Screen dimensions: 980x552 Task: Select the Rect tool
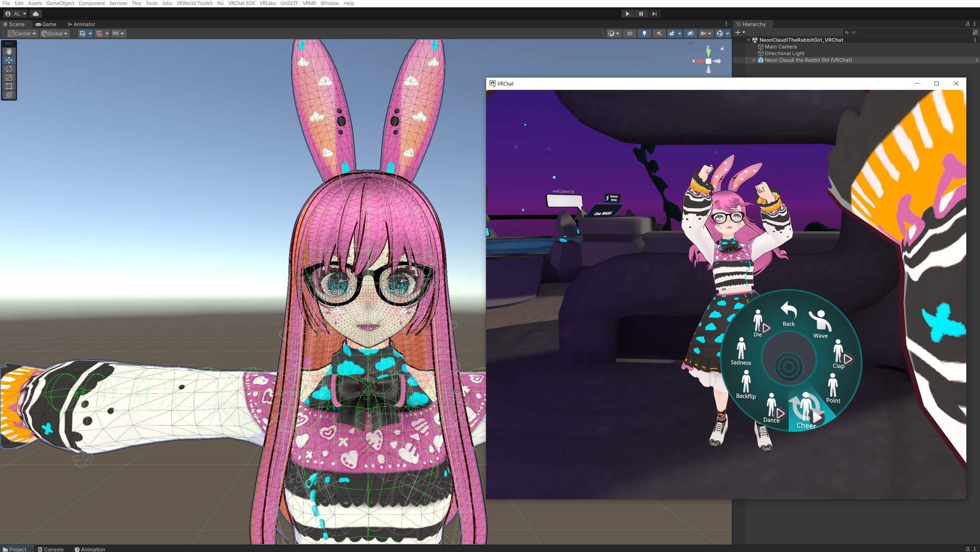point(9,86)
